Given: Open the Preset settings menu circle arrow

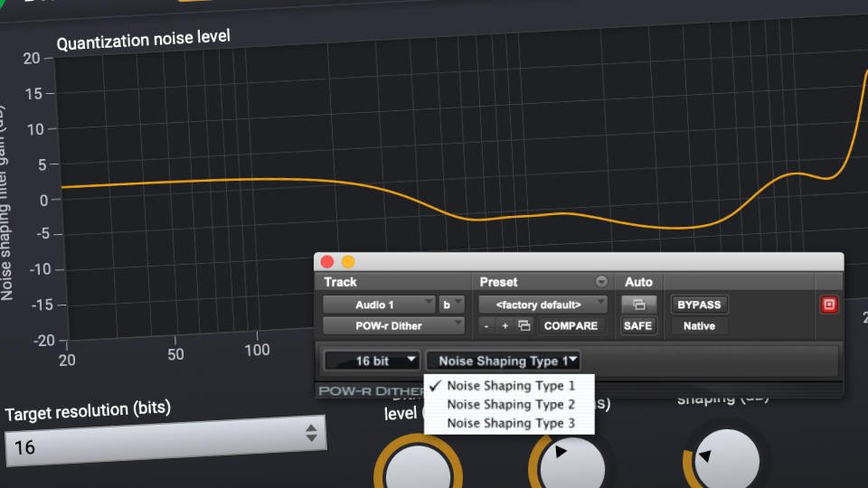Looking at the screenshot, I should (601, 282).
